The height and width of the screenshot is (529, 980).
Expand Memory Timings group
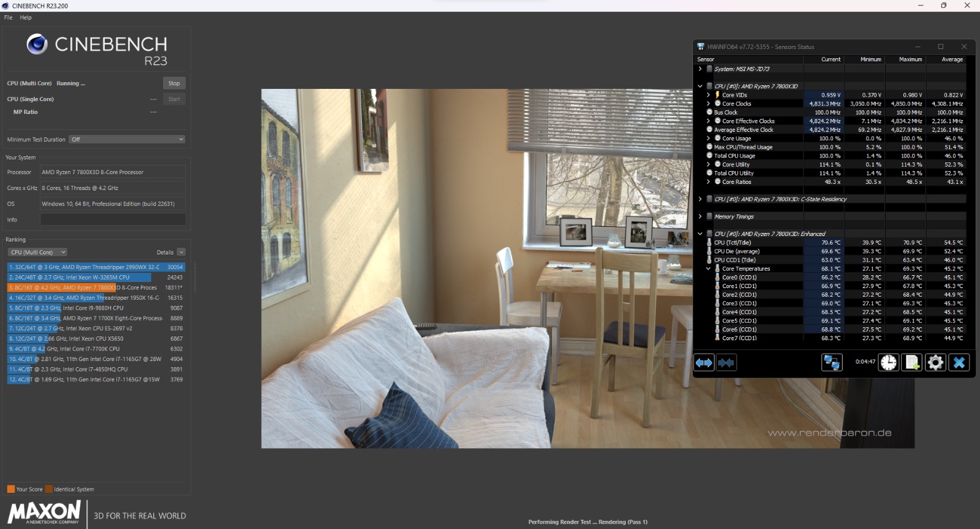coord(700,216)
